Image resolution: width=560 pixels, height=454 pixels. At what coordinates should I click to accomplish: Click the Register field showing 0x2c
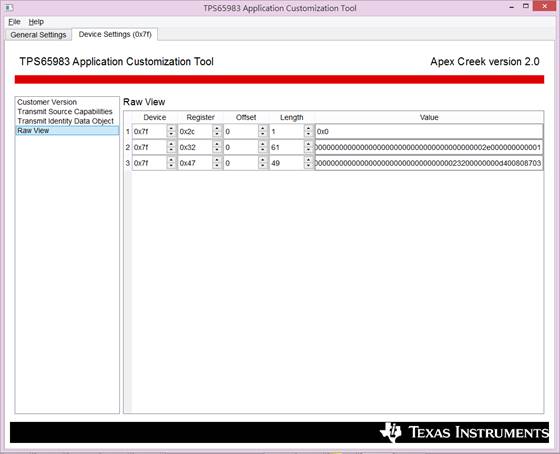click(x=195, y=131)
